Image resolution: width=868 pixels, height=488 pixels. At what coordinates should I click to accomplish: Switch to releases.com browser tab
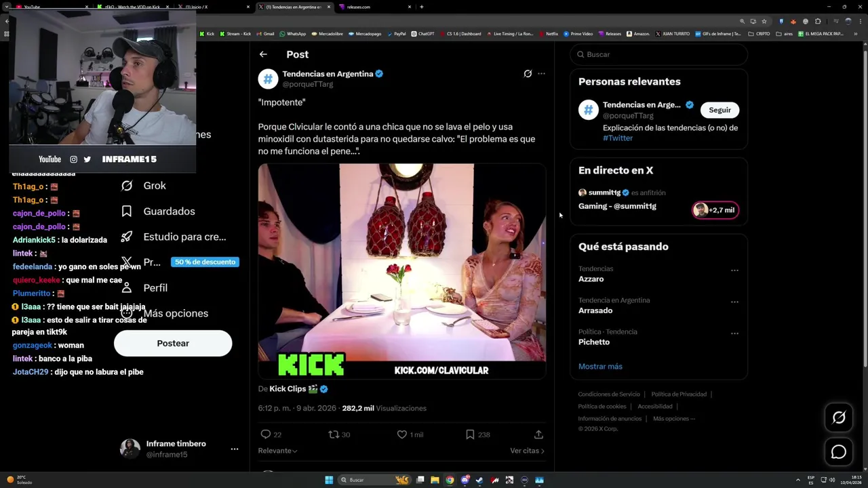point(373,7)
